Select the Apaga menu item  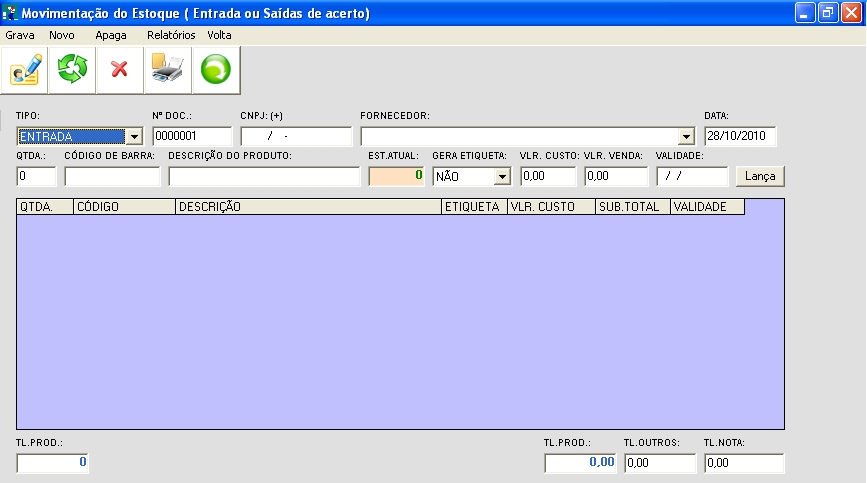(111, 34)
